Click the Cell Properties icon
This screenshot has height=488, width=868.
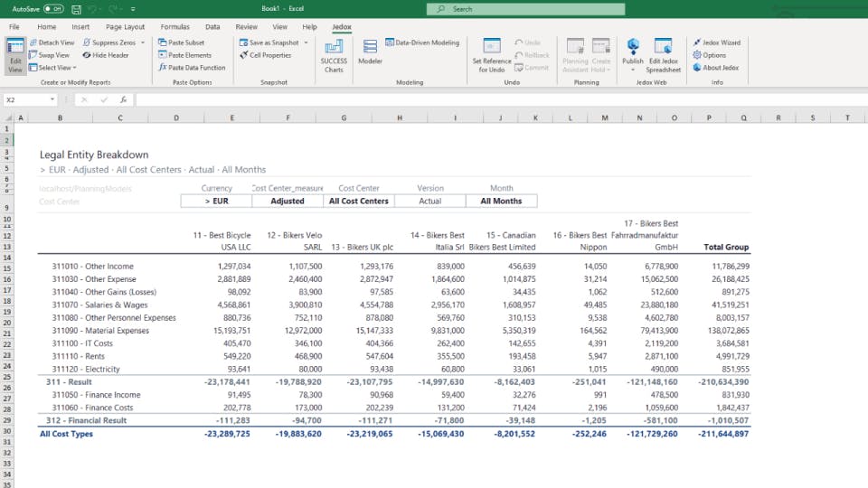click(x=243, y=55)
